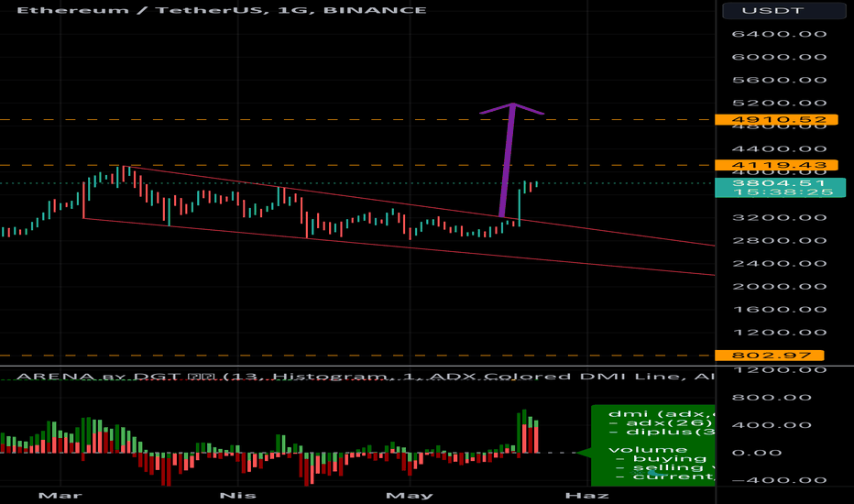
Task: Select the 4910.52 dashed horizontal line
Action: [275, 120]
